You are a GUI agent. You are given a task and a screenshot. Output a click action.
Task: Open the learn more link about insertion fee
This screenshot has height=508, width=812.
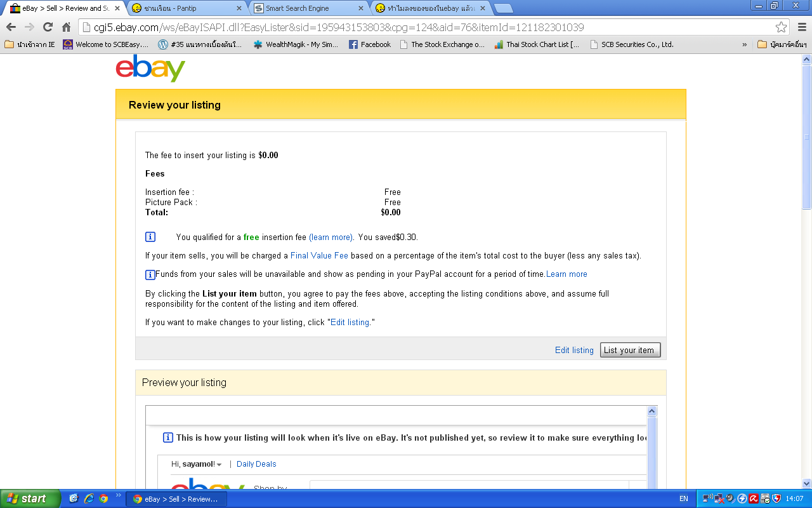(331, 237)
